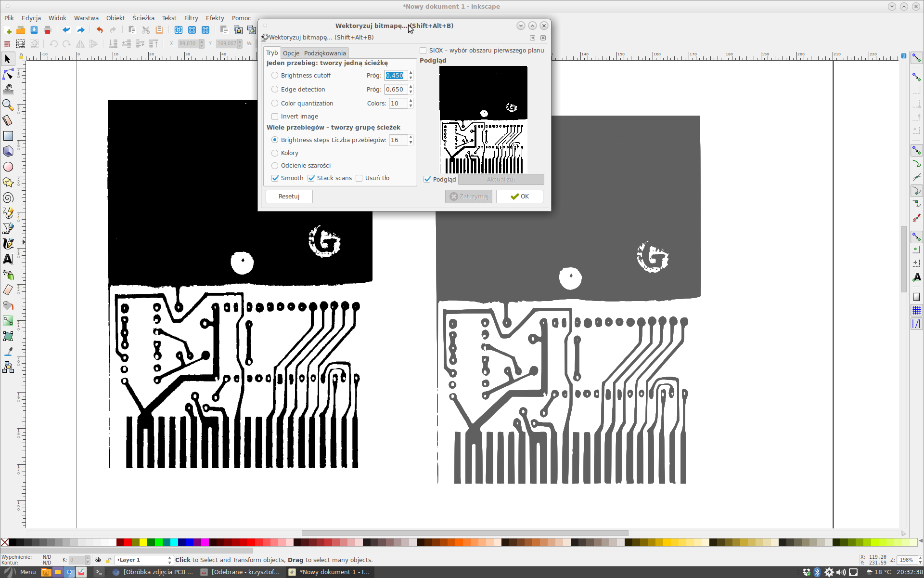This screenshot has height=578, width=924.
Task: Select the Color dropper tool
Action: pos(8,352)
